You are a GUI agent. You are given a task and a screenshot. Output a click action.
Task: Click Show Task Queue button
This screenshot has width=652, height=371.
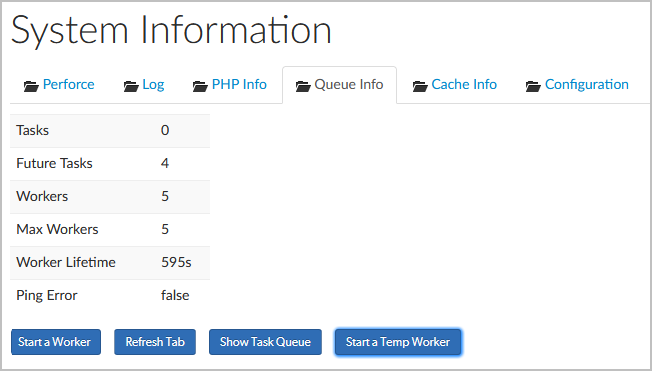[x=265, y=342]
